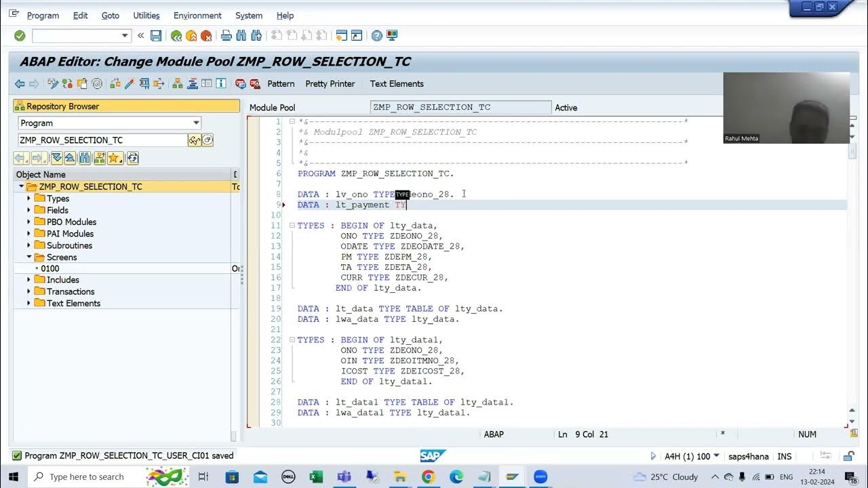Expand the PBO Modules folder

tap(29, 222)
